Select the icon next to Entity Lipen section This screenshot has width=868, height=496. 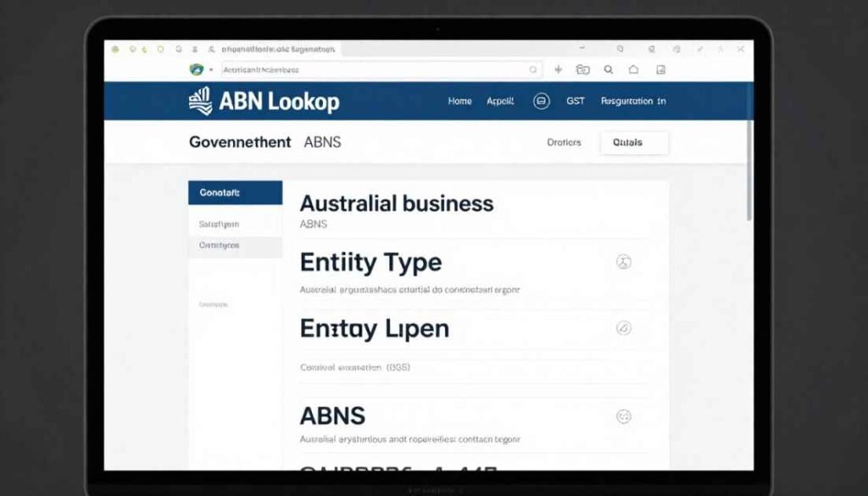(x=625, y=329)
